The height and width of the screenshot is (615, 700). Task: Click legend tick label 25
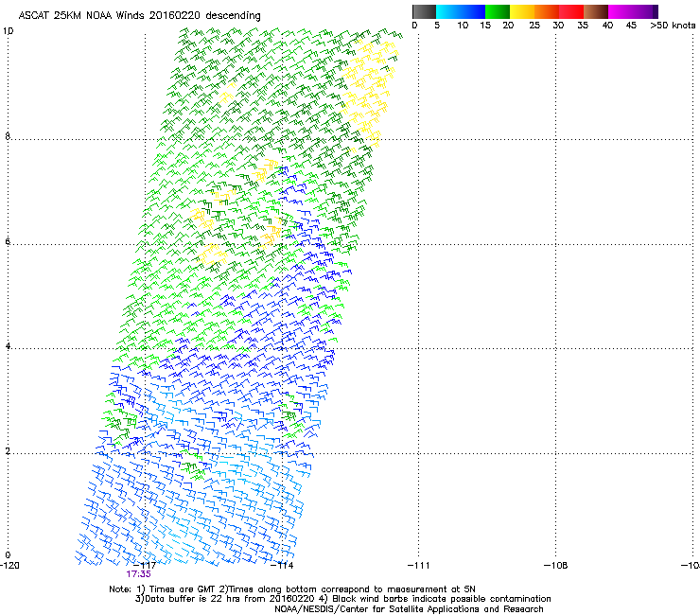534,25
